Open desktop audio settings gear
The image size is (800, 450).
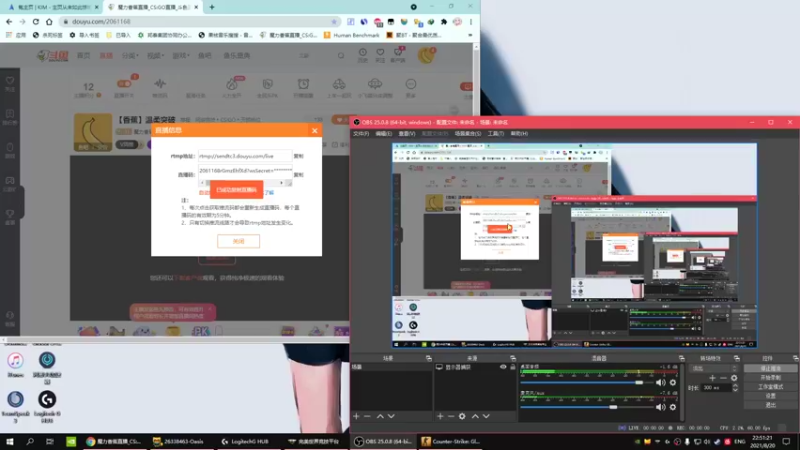click(x=673, y=382)
